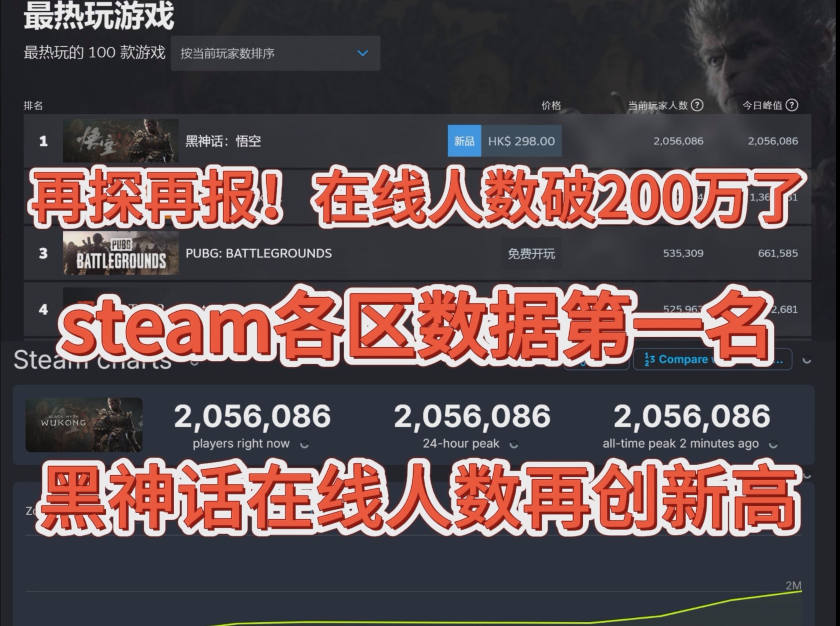Click the Black Myth Wukong thumbnail in Steam charts
This screenshot has height=626, width=840.
point(84,424)
